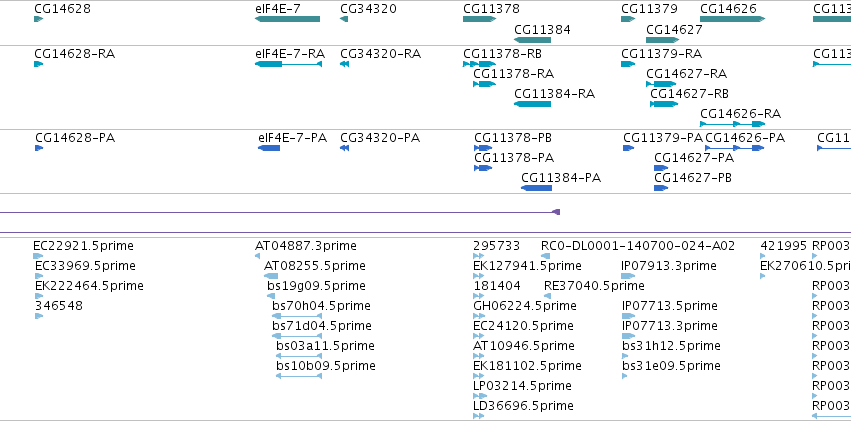Select the CG14628 gene label
The height and width of the screenshot is (421, 851).
[x=62, y=9]
